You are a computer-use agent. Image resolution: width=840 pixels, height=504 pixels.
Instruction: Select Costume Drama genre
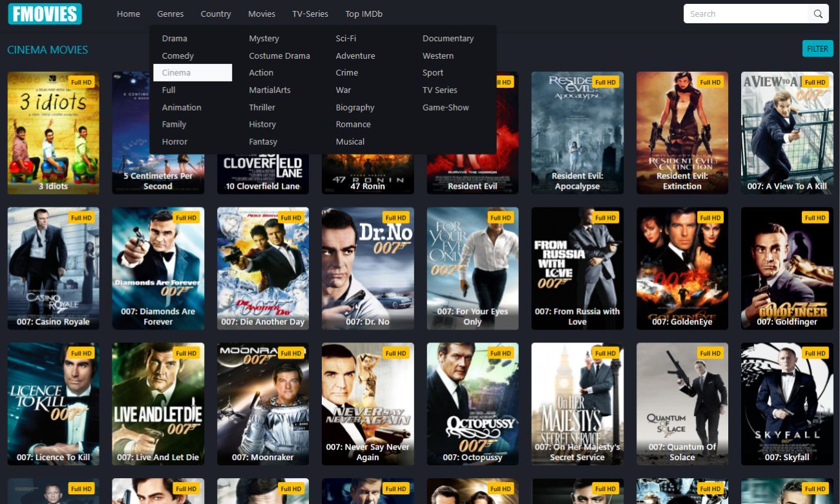pos(279,56)
